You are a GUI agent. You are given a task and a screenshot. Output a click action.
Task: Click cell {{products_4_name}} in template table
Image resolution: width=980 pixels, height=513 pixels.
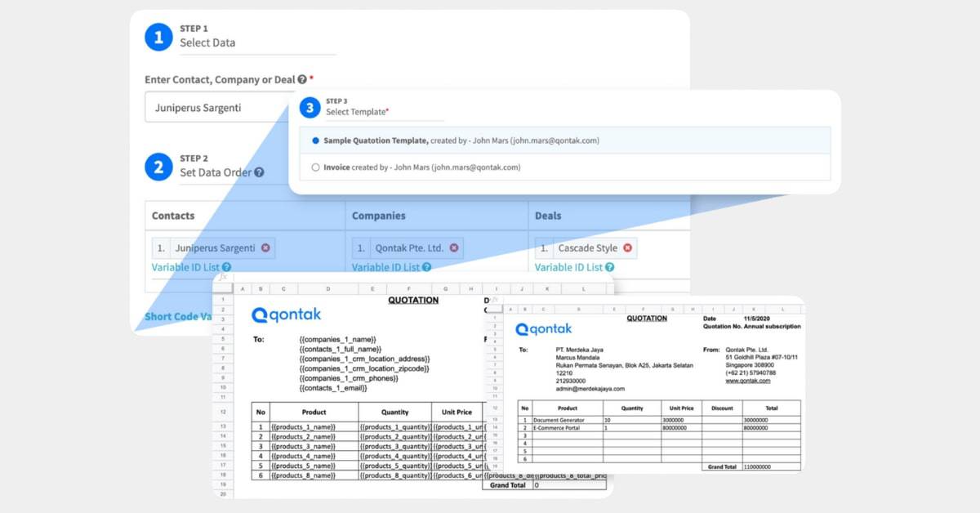pos(314,456)
